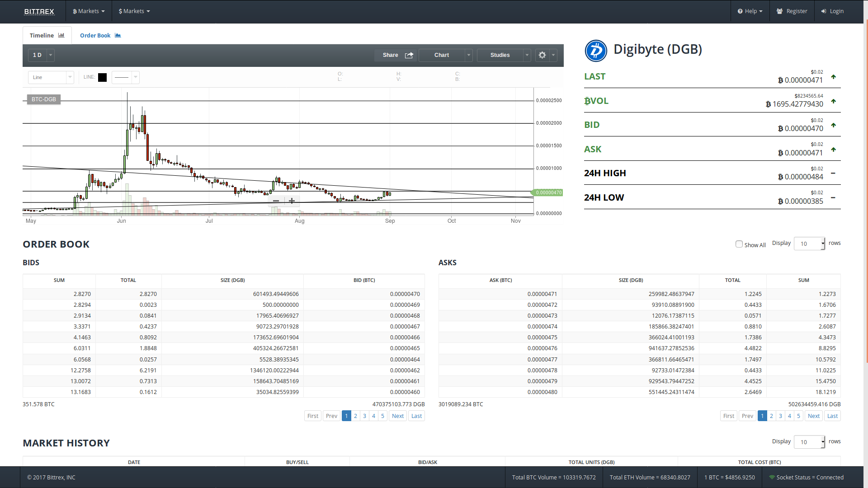Click the ASK up arrow icon
This screenshot has height=488, width=868.
(x=833, y=150)
